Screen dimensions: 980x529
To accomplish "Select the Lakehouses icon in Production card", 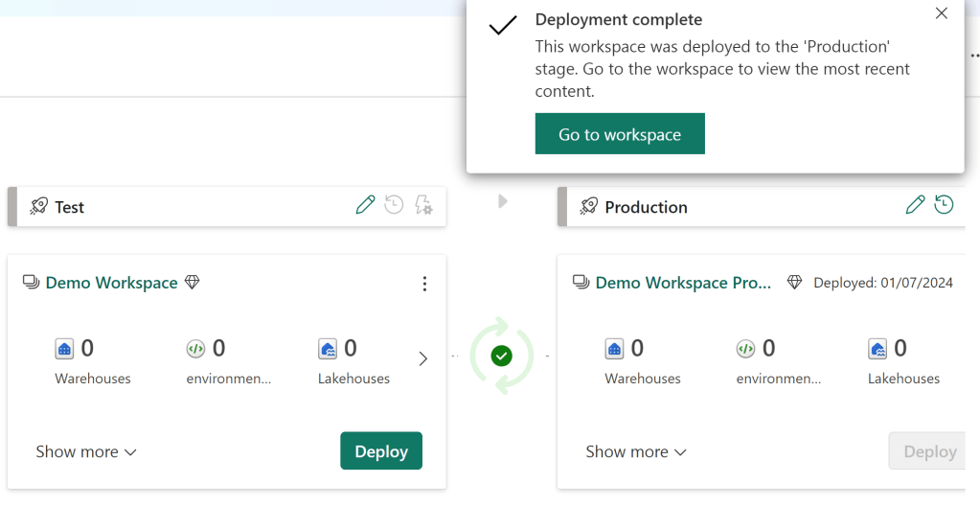I will point(877,350).
